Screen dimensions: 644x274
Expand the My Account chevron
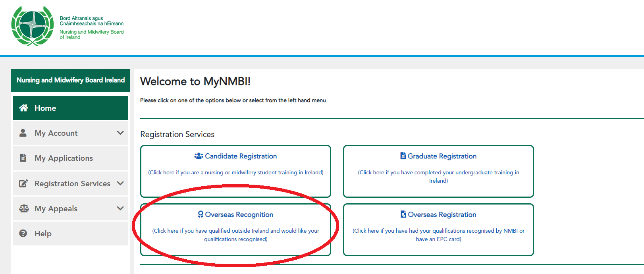[x=120, y=133]
